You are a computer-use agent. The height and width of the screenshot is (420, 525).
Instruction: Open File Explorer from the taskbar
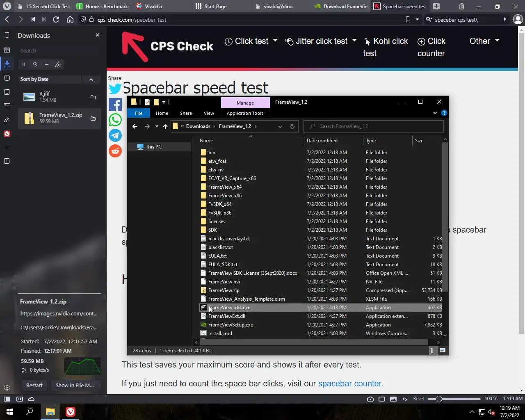tap(50, 412)
